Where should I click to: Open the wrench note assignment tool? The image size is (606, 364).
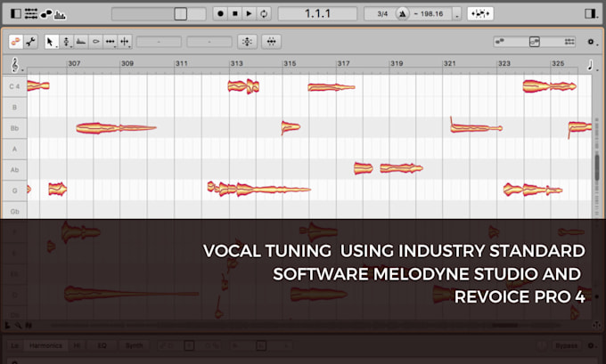pyautogui.click(x=30, y=41)
